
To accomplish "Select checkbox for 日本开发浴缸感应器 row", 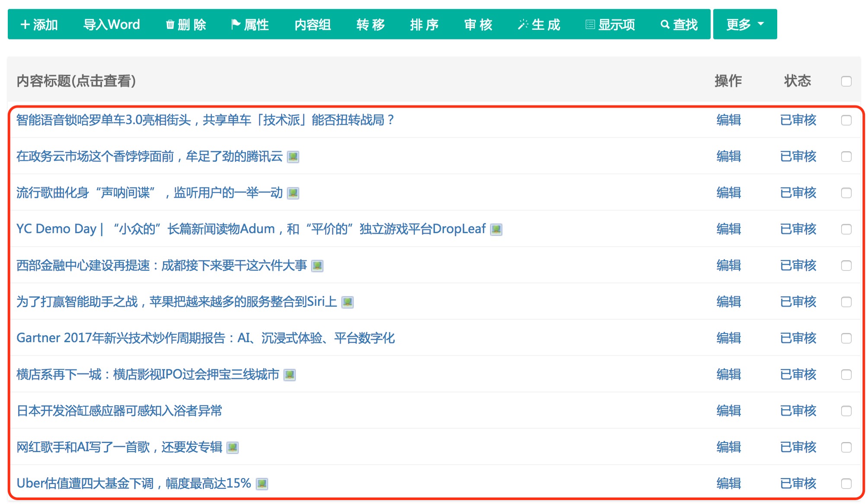I will pos(846,411).
